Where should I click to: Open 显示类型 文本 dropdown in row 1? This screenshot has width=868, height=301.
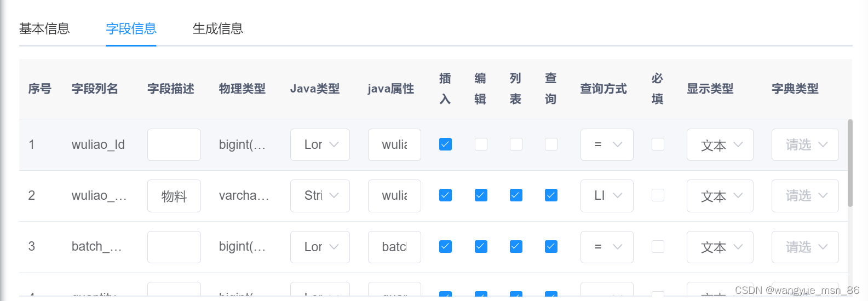click(x=720, y=144)
